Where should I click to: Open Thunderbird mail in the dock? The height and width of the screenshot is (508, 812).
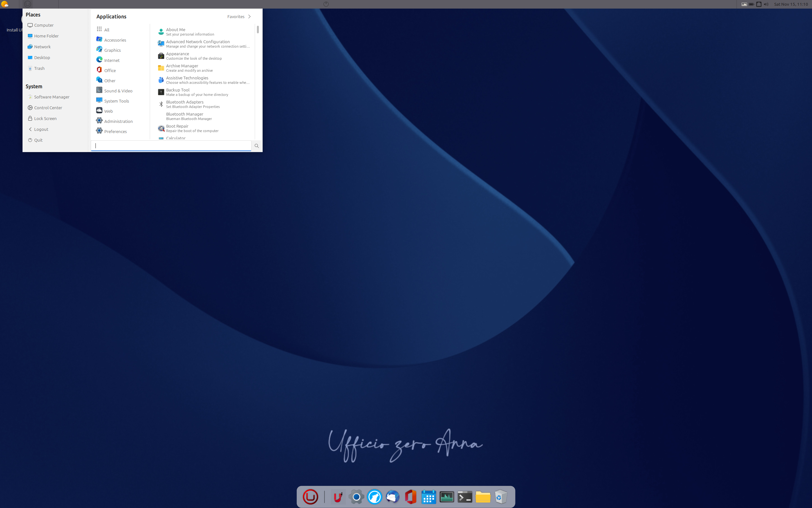point(393,497)
